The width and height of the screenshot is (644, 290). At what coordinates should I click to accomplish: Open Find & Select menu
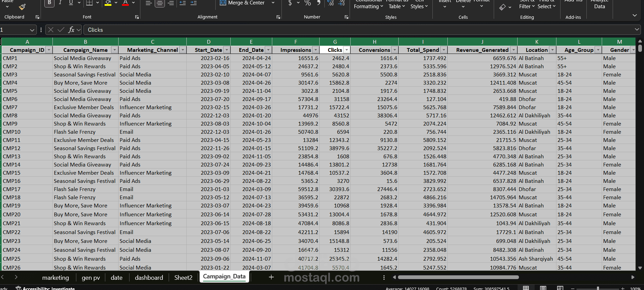coord(546,4)
